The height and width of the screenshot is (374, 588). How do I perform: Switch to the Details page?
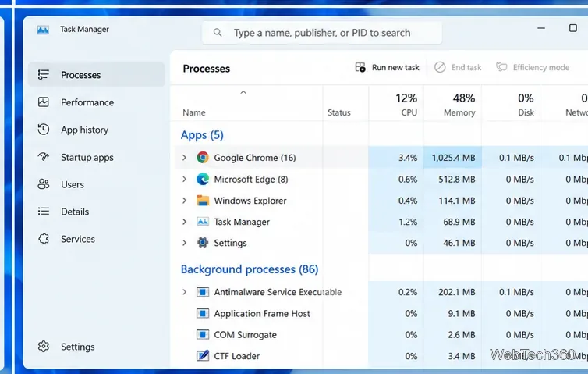click(x=75, y=212)
